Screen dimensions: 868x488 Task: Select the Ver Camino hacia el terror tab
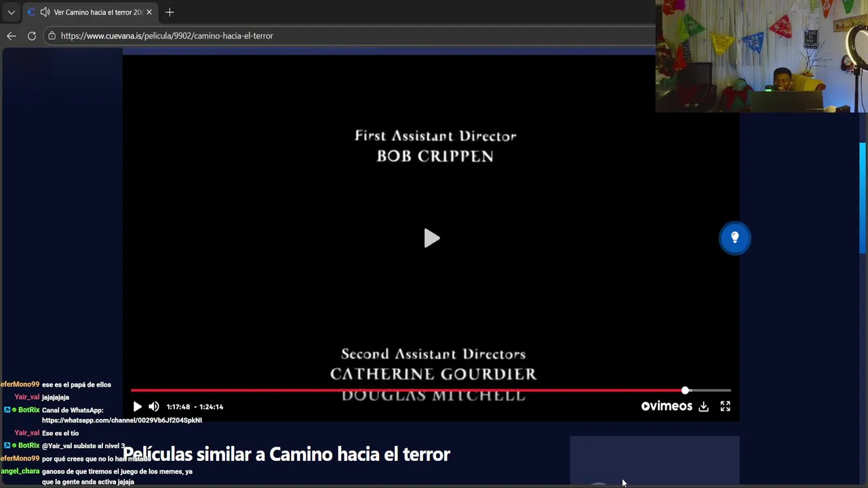pos(90,12)
